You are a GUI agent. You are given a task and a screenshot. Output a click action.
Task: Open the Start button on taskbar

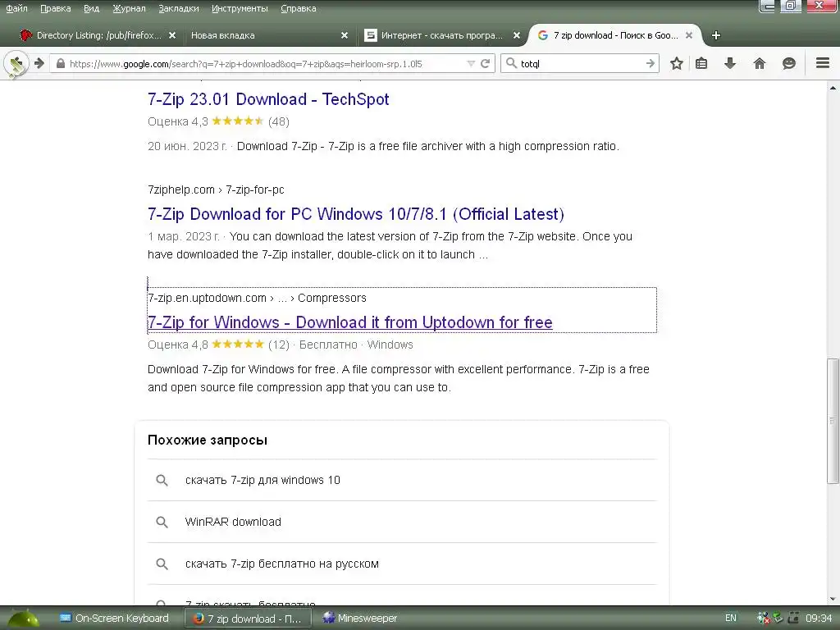point(23,619)
